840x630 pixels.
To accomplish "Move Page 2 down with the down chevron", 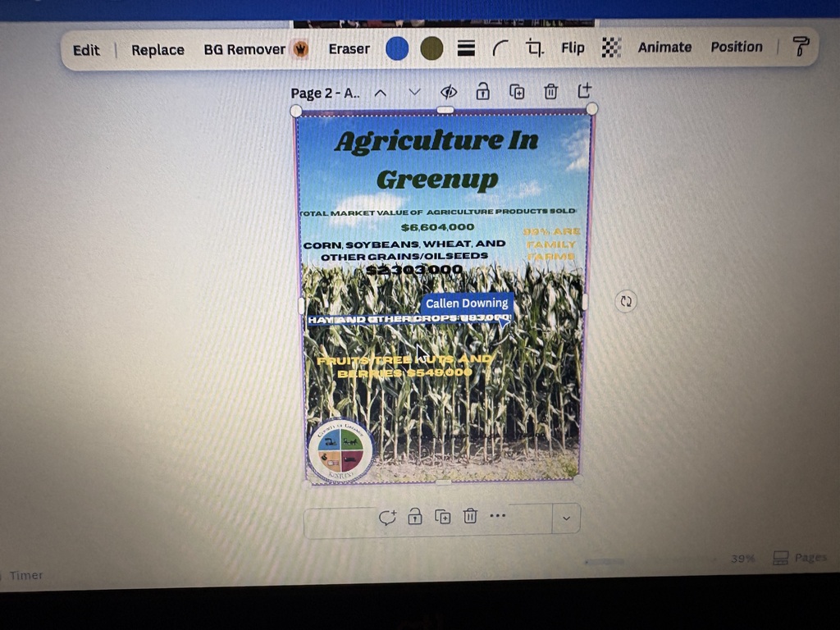I will 414,92.
